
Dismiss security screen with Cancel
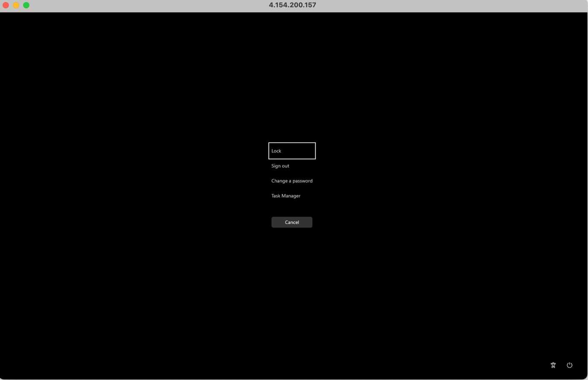[292, 222]
